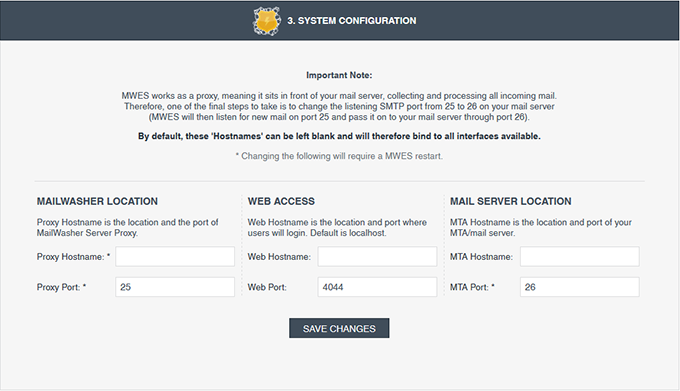This screenshot has width=680, height=391.
Task: Click the MTA Hostname label
Action: tap(481, 257)
